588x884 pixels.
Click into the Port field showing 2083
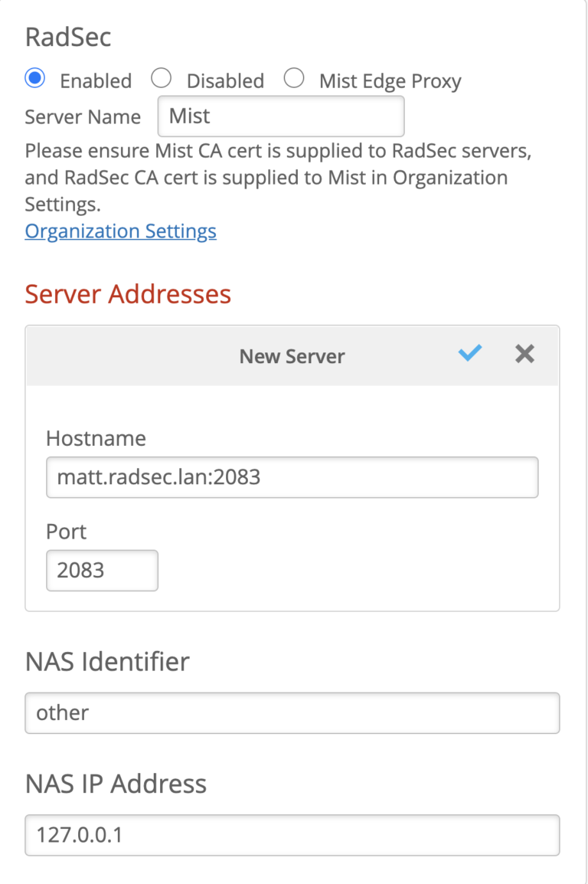point(102,571)
